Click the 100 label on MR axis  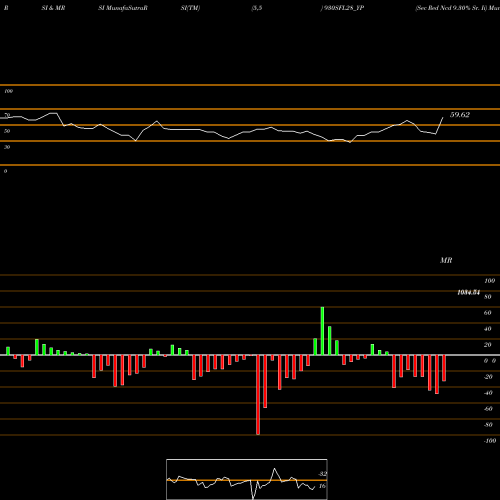490,281
